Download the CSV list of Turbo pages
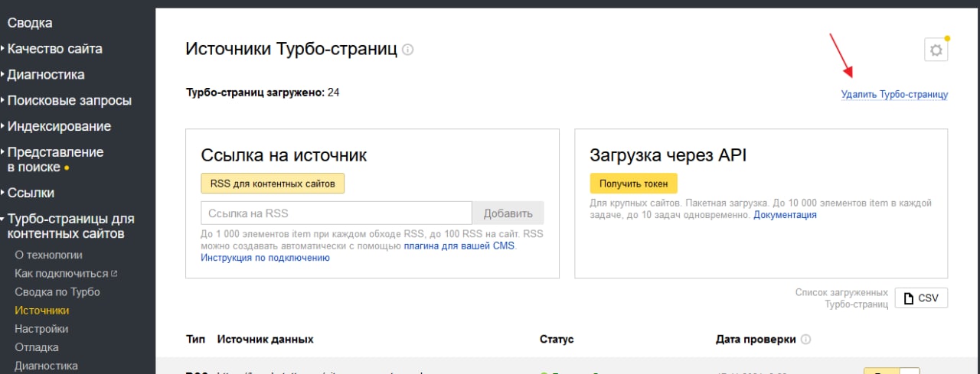Screen dimensions: 980x374 click(921, 298)
